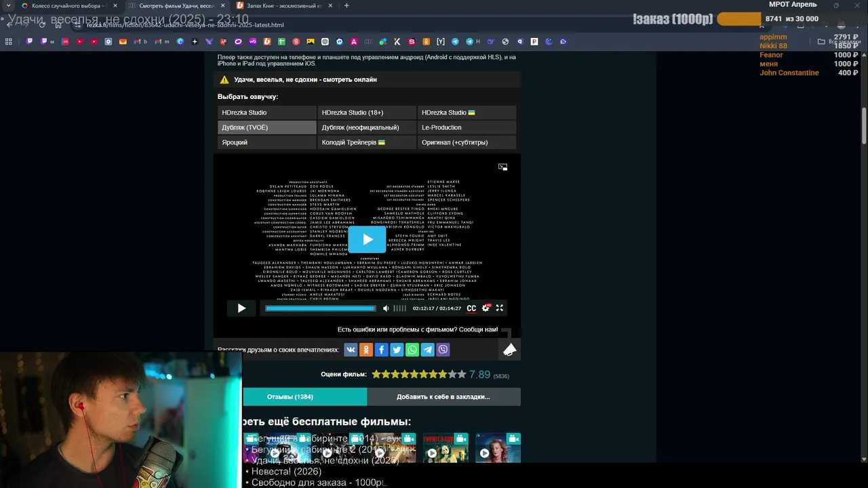This screenshot has height=488, width=868.
Task: Open the Отзывы (1384) tab
Action: click(x=304, y=396)
